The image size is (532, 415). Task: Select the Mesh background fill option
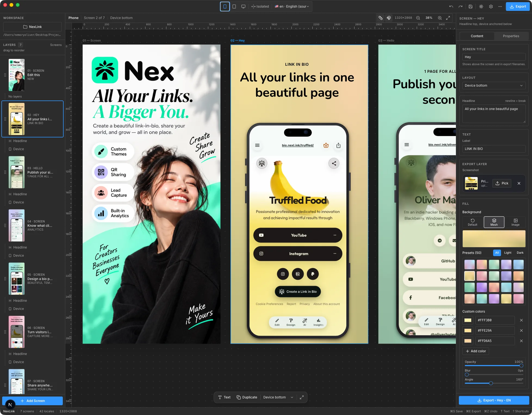click(494, 222)
